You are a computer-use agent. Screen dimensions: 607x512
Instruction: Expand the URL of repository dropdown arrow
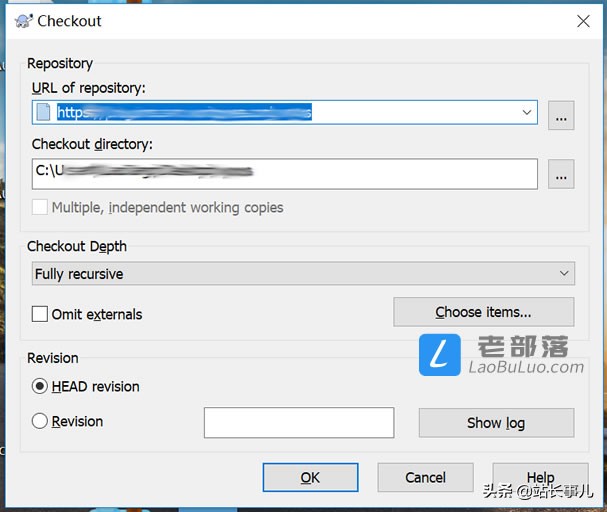[x=526, y=112]
